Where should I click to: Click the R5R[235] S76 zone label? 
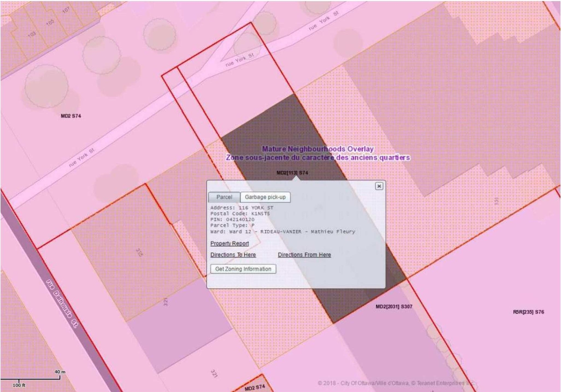pyautogui.click(x=528, y=312)
